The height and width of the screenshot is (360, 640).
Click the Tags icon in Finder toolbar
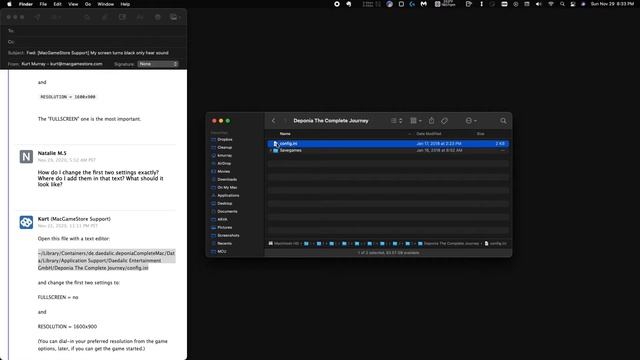coord(444,121)
